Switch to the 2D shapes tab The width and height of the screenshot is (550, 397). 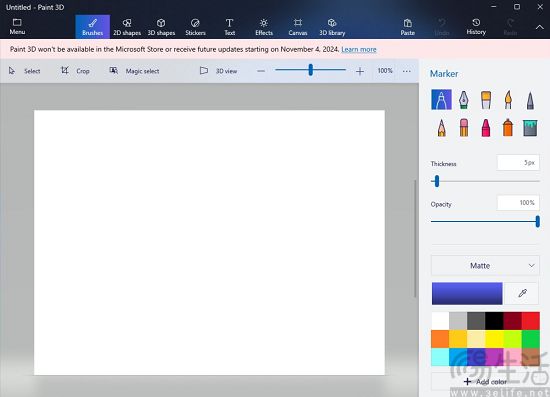[127, 27]
